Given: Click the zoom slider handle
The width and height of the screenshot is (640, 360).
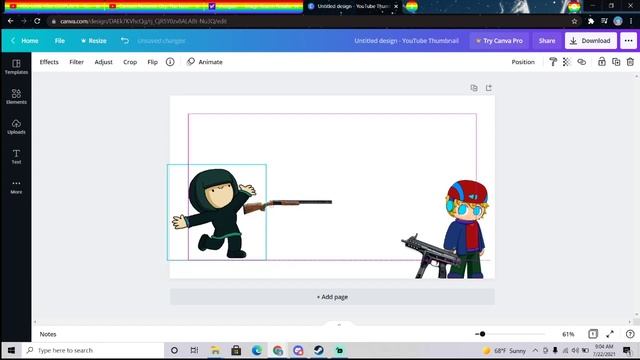Looking at the screenshot, I should pyautogui.click(x=482, y=334).
